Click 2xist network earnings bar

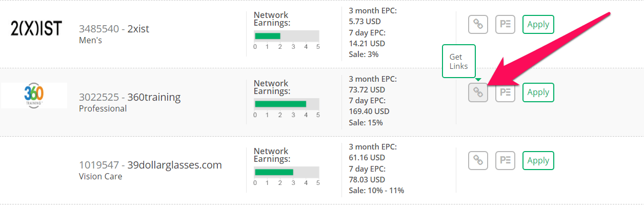pos(287,36)
